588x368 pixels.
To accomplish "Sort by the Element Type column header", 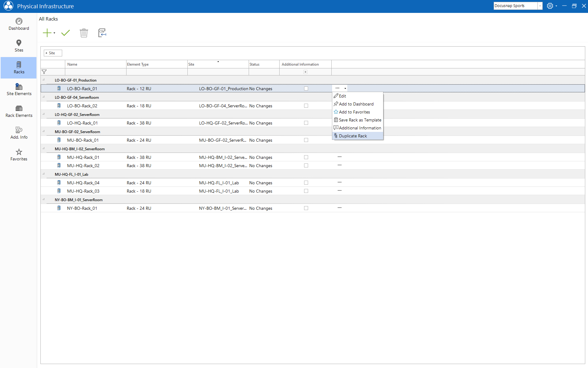I will 157,64.
